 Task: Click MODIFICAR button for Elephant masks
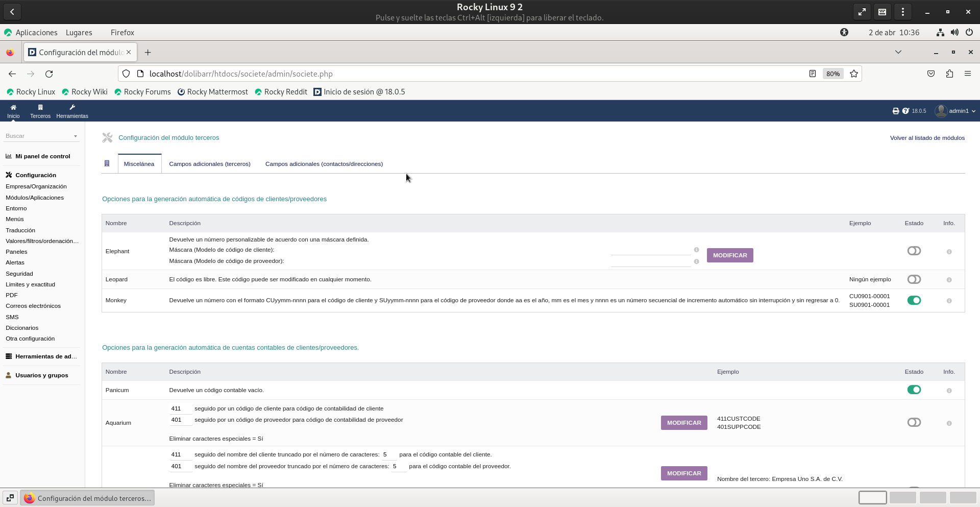[x=729, y=255]
